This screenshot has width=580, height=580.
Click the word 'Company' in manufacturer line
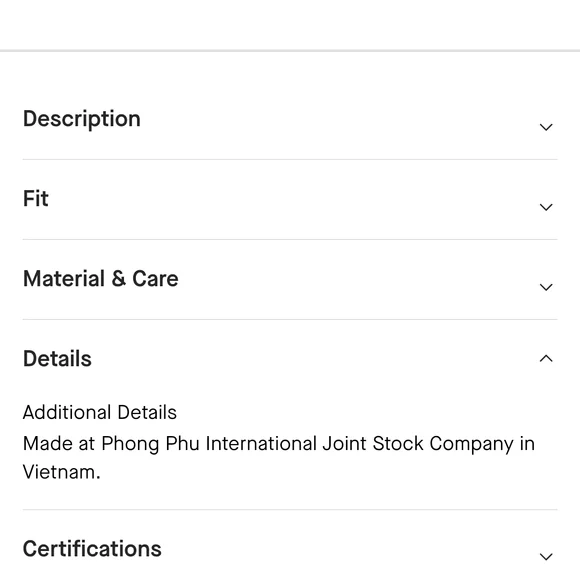click(x=472, y=444)
